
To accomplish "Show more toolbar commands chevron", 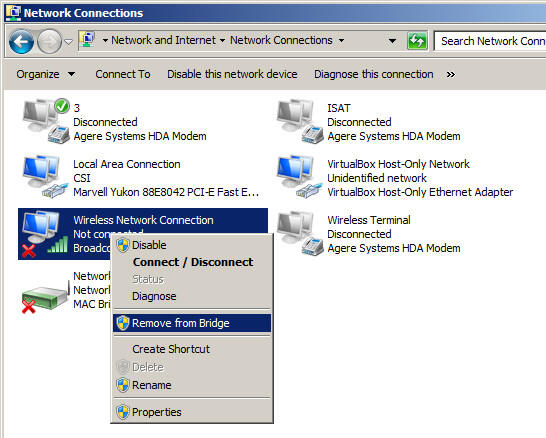I will tap(451, 75).
